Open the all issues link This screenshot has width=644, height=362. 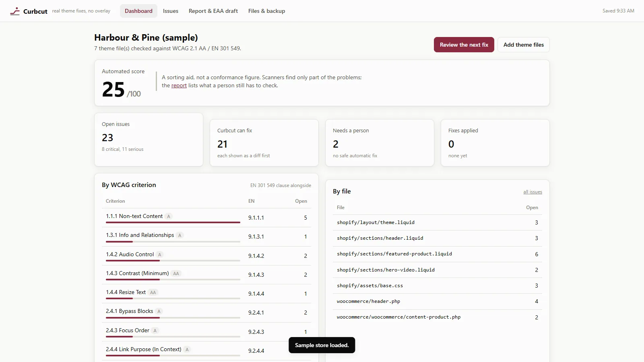point(533,192)
